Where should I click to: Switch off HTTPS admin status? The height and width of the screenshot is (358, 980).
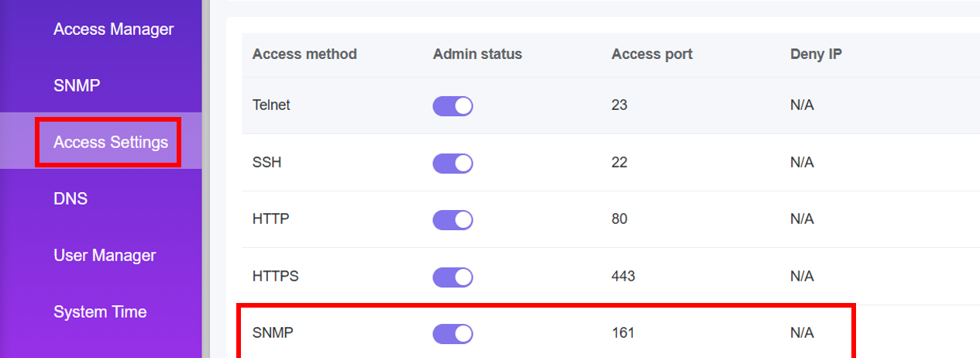pyautogui.click(x=452, y=276)
